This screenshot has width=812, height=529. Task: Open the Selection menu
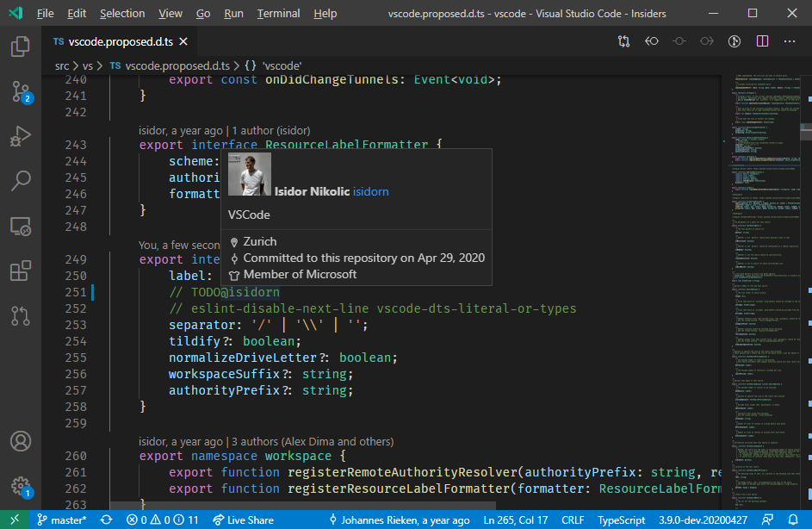pyautogui.click(x=122, y=14)
